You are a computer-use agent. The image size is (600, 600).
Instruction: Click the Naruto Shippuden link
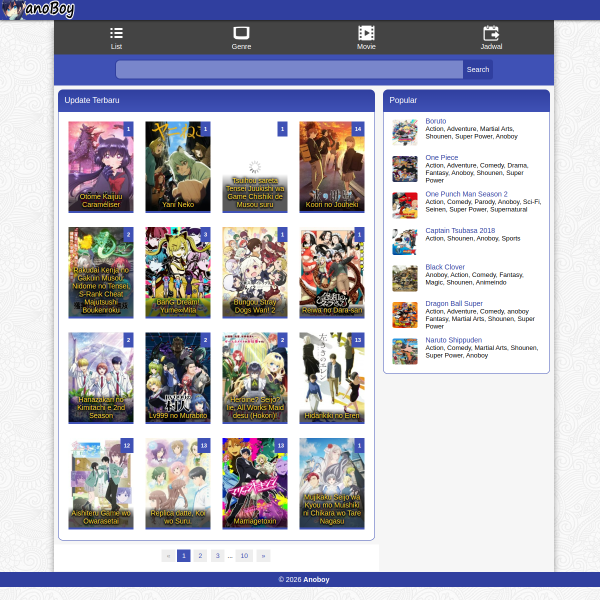(453, 340)
